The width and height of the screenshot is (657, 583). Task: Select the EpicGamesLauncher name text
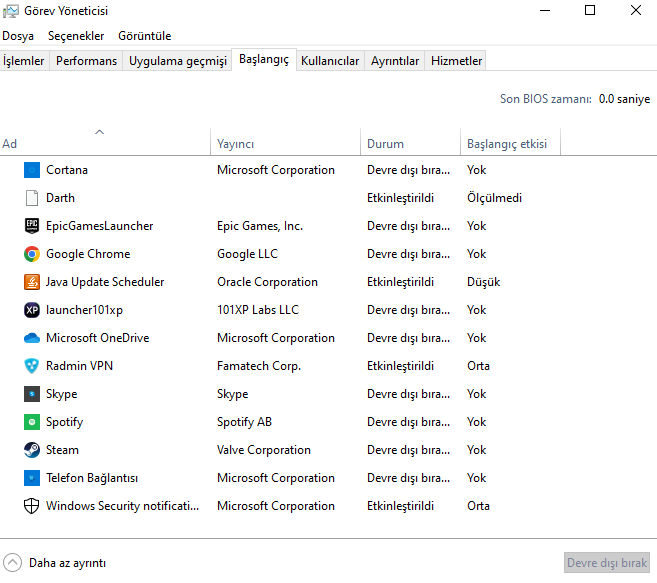coord(100,226)
